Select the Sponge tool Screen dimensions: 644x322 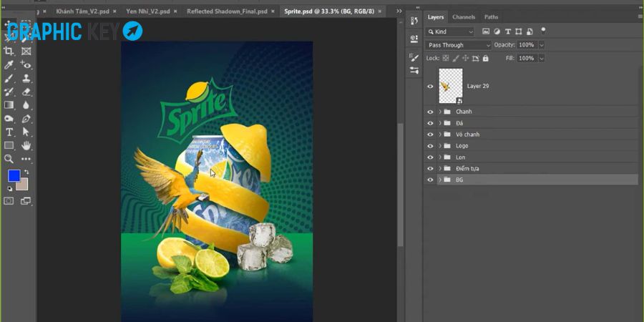(x=9, y=119)
